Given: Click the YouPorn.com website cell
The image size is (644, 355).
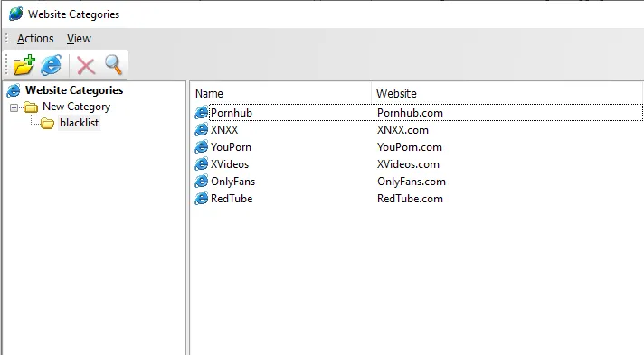Looking at the screenshot, I should point(410,147).
